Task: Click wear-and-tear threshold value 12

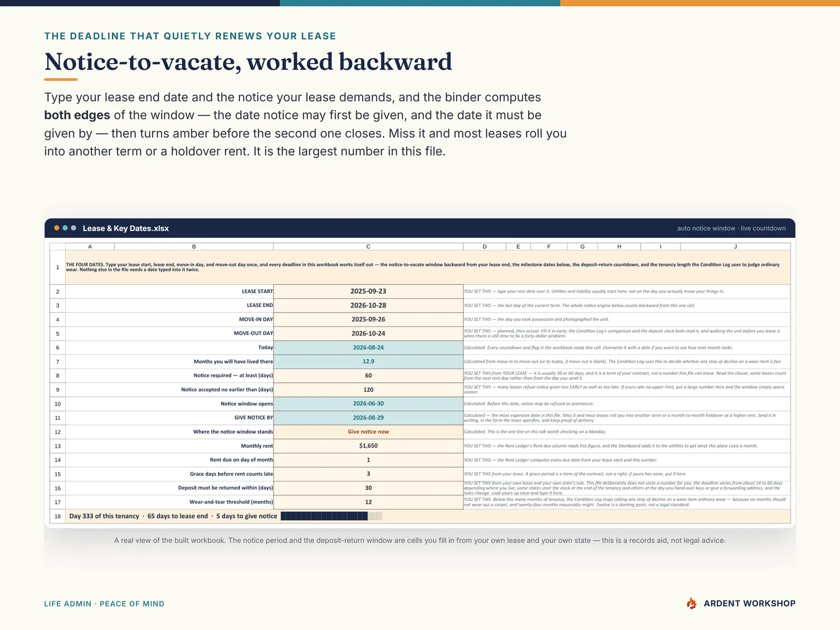Action: 368,502
